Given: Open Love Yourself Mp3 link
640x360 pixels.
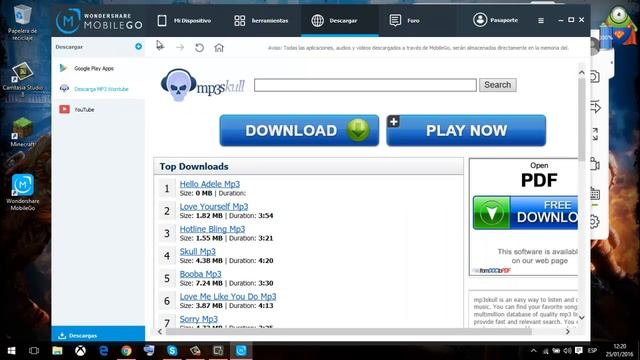Looking at the screenshot, I should tap(214, 207).
